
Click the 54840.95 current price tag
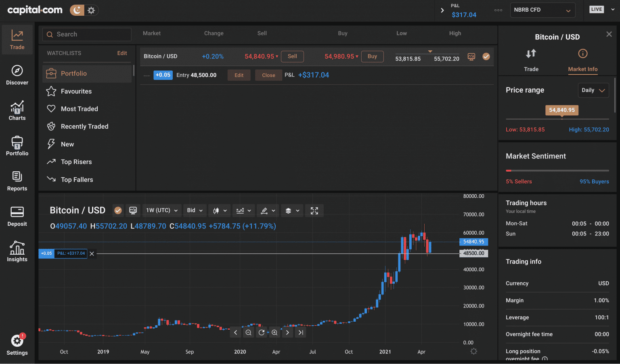(474, 242)
